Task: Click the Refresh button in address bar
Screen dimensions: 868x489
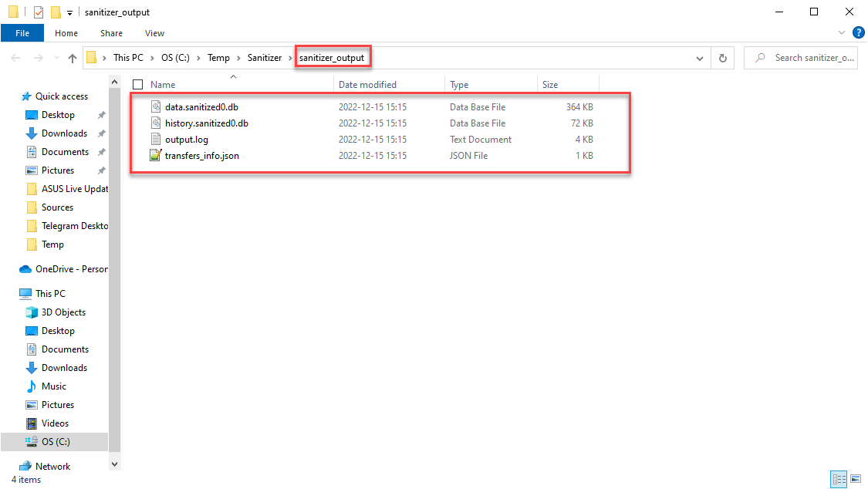Action: point(722,58)
